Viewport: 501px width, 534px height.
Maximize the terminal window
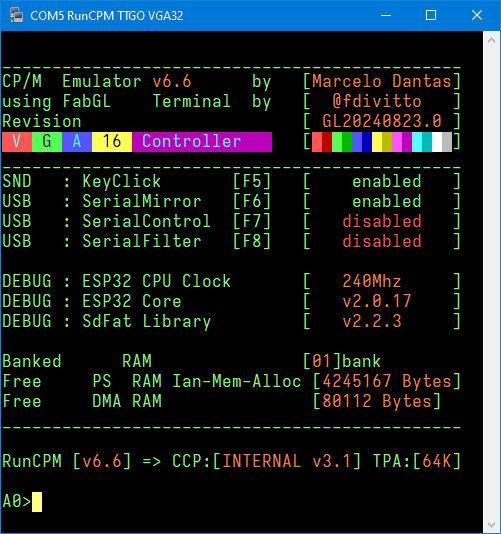click(431, 15)
